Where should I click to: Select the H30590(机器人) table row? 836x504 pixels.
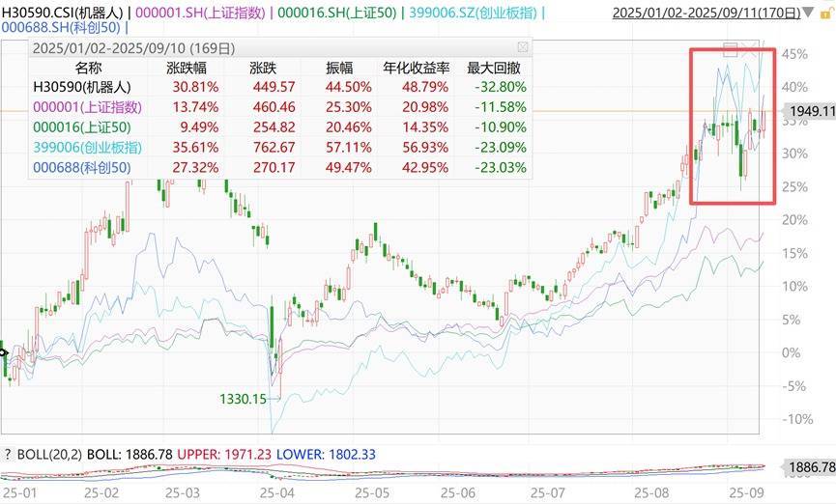(x=280, y=87)
